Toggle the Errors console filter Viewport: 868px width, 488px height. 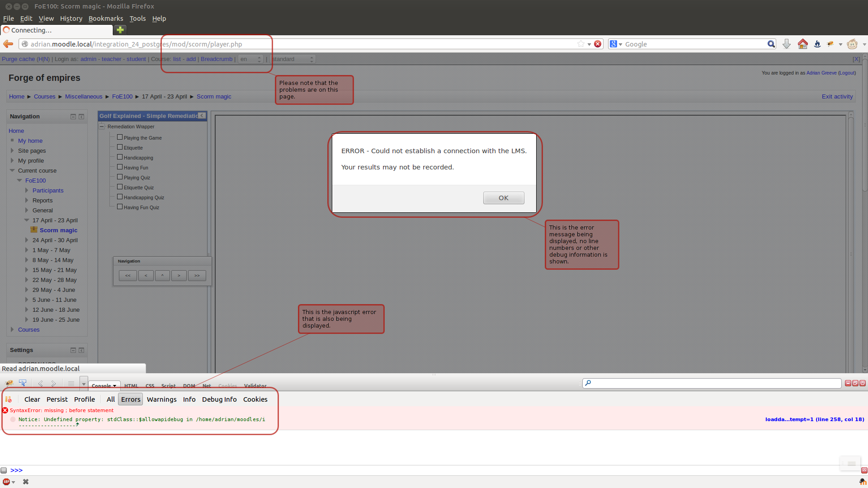pyautogui.click(x=131, y=399)
